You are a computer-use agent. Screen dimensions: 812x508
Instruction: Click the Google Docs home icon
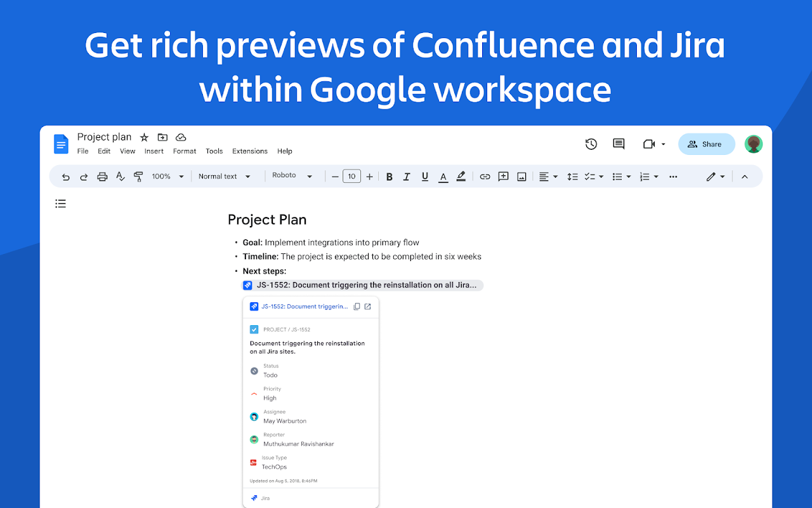click(61, 144)
